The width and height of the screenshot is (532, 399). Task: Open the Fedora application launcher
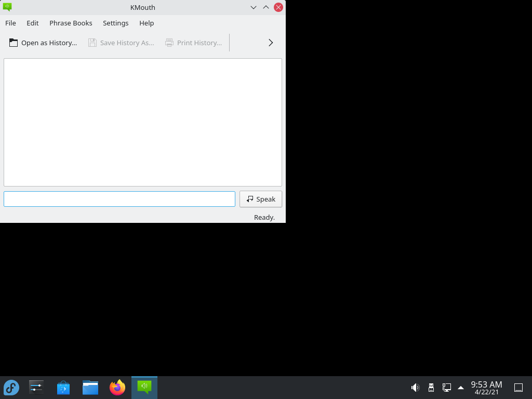[x=11, y=388]
